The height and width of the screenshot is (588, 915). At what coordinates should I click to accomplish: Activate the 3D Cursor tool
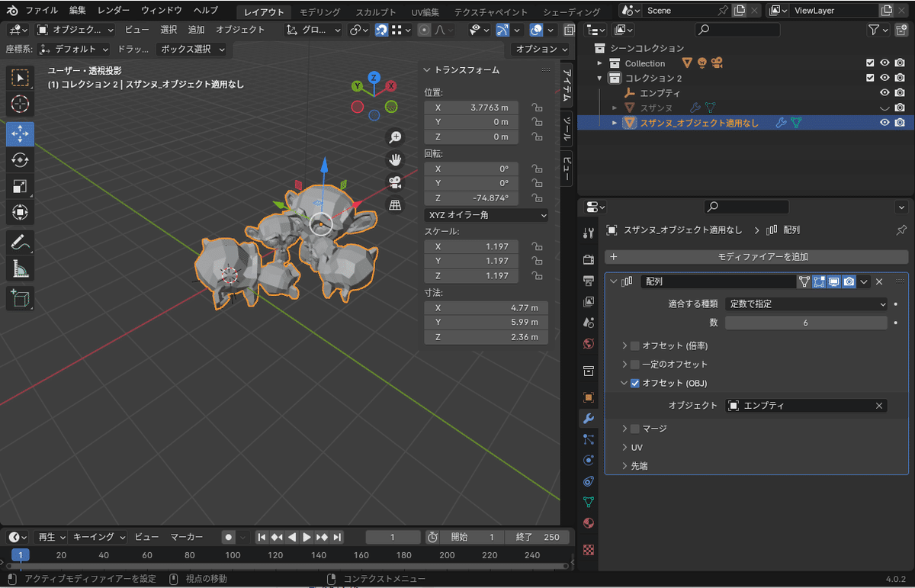coord(20,104)
